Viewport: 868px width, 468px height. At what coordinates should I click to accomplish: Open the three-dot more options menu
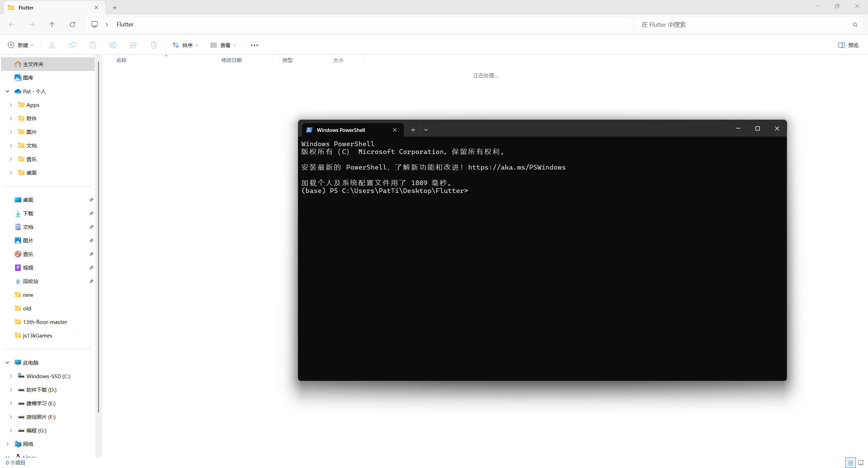(x=254, y=45)
